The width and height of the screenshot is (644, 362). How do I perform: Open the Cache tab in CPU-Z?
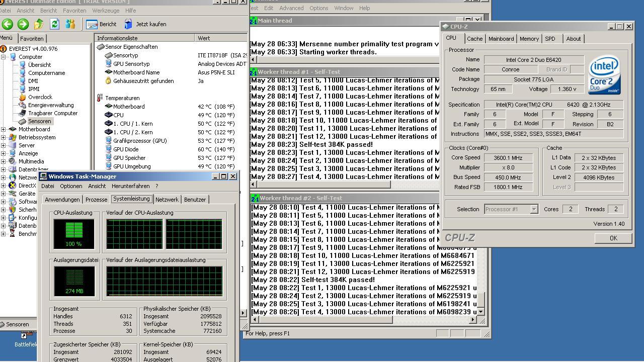pos(474,39)
